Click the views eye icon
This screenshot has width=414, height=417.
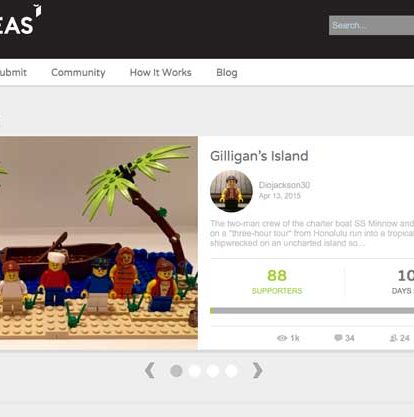[282, 338]
